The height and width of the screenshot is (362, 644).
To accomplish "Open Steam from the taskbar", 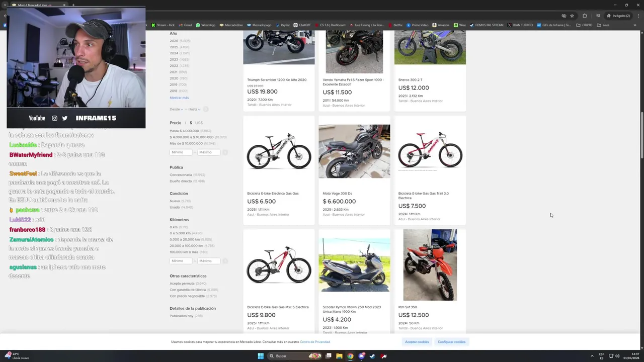I will tap(372, 356).
